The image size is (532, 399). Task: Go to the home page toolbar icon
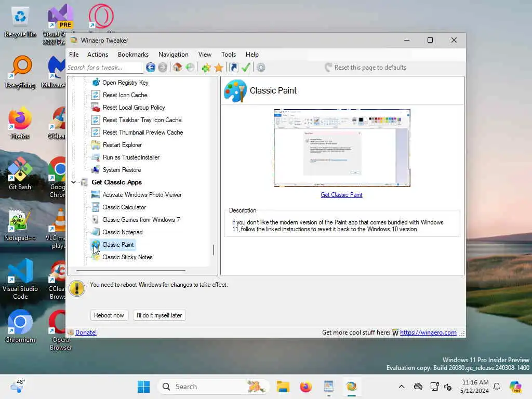coord(178,68)
